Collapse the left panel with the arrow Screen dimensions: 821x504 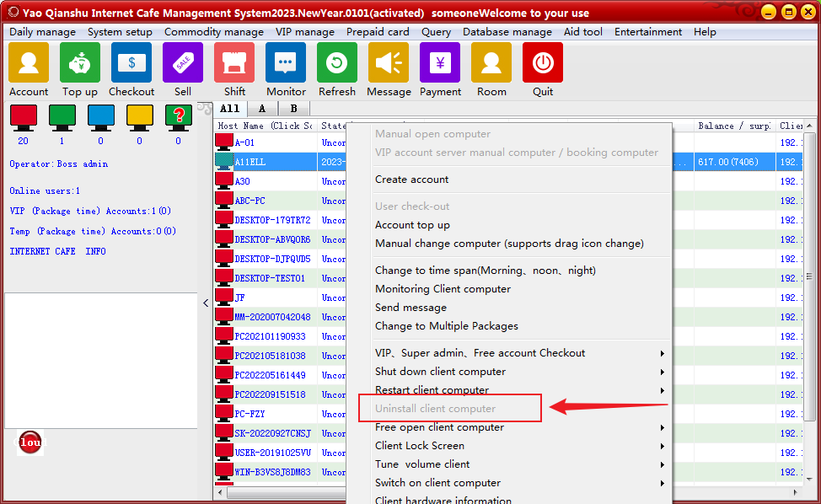206,303
